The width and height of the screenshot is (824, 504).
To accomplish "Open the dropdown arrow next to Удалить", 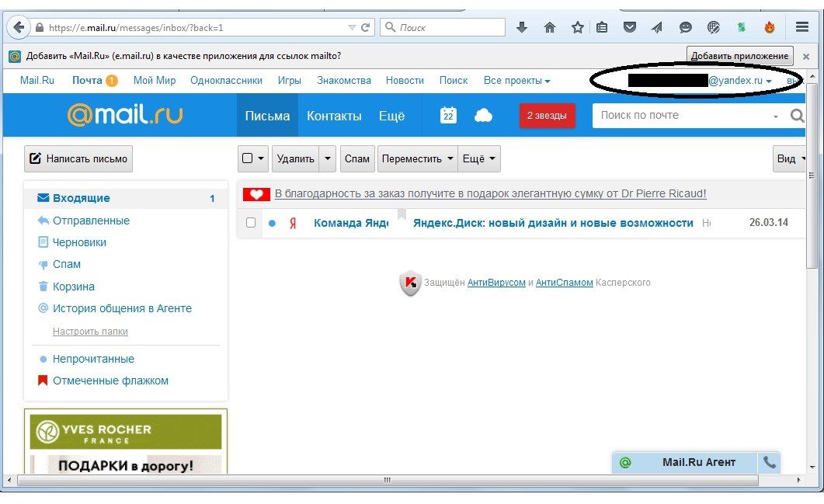I will point(328,158).
